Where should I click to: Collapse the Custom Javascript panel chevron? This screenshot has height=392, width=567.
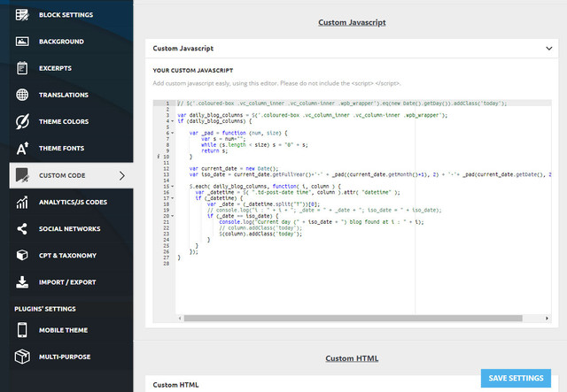pos(549,49)
